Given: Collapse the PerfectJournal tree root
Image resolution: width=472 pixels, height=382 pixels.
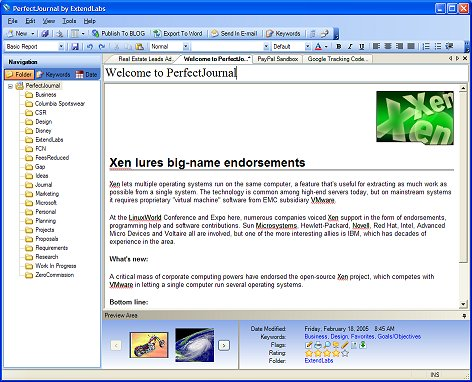Looking at the screenshot, I should pyautogui.click(x=10, y=86).
